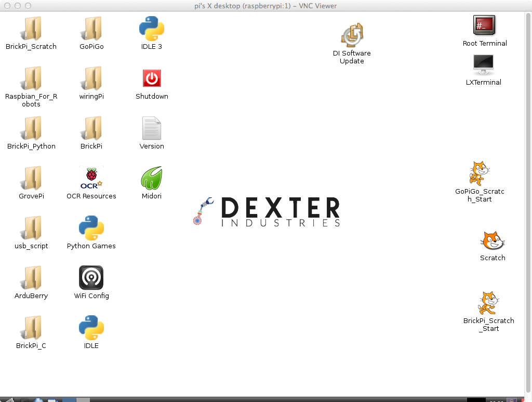This screenshot has width=532, height=402.
Task: Start GoPiGo_Scratch_Start cat icon
Action: point(479,173)
